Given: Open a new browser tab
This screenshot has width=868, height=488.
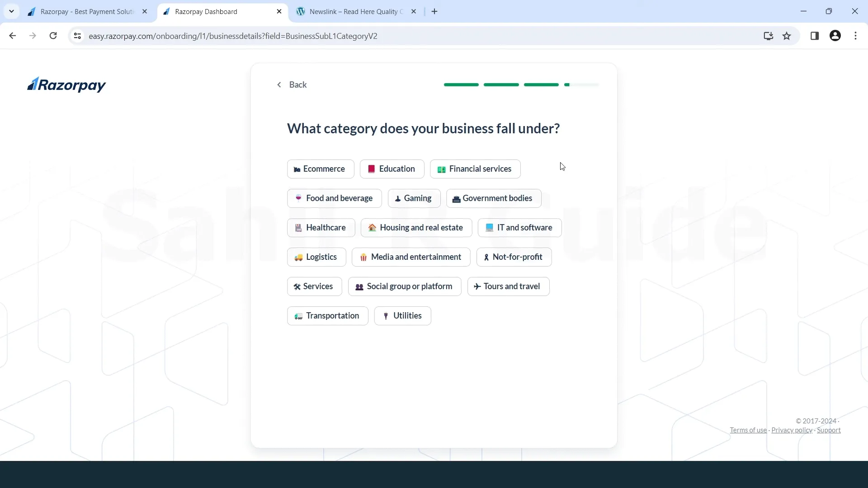Looking at the screenshot, I should [x=434, y=11].
